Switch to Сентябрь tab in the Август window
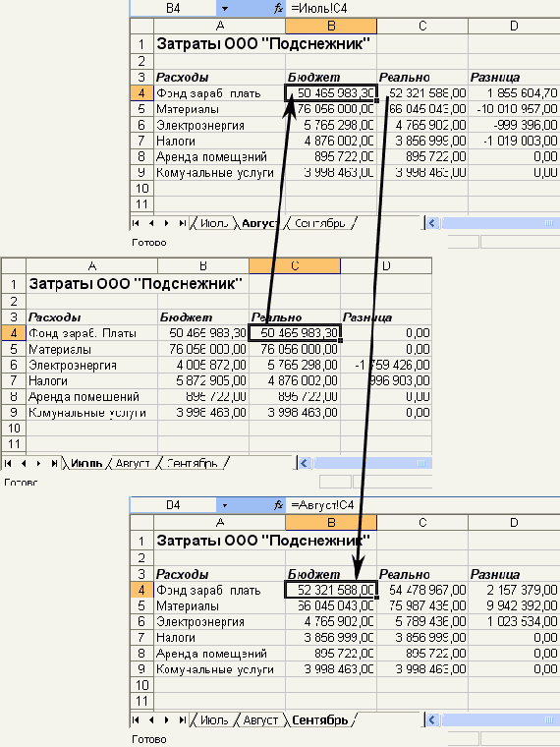Image resolution: width=560 pixels, height=747 pixels. 320,223
